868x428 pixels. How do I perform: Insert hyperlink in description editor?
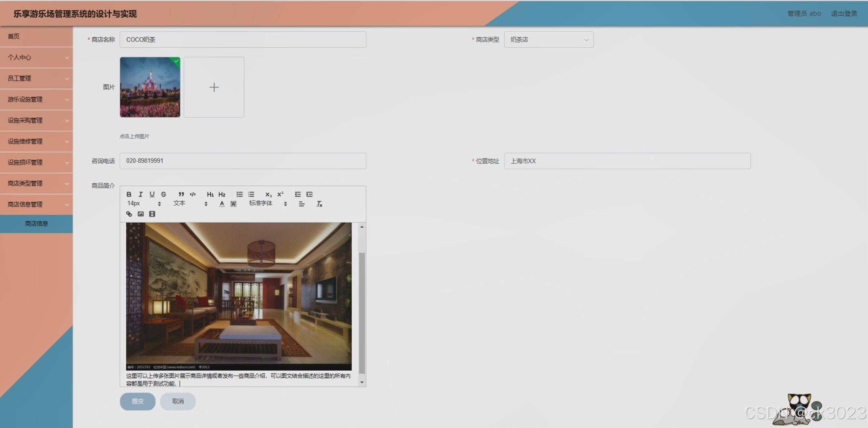[129, 214]
